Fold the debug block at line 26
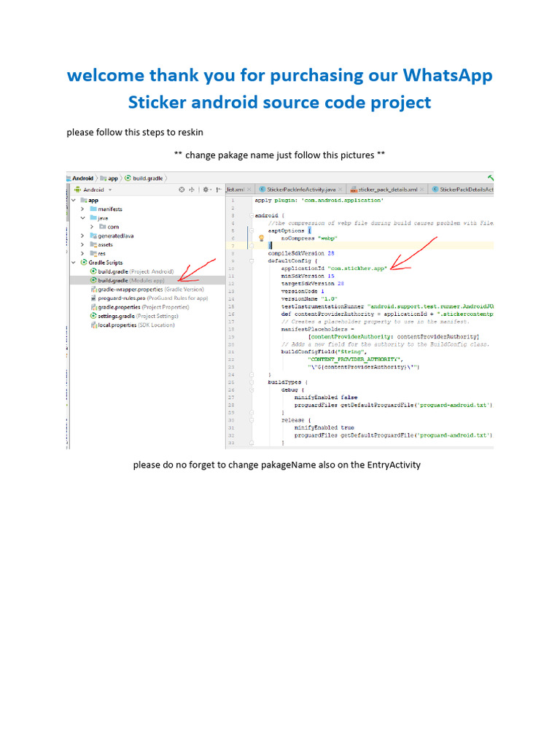 252,390
